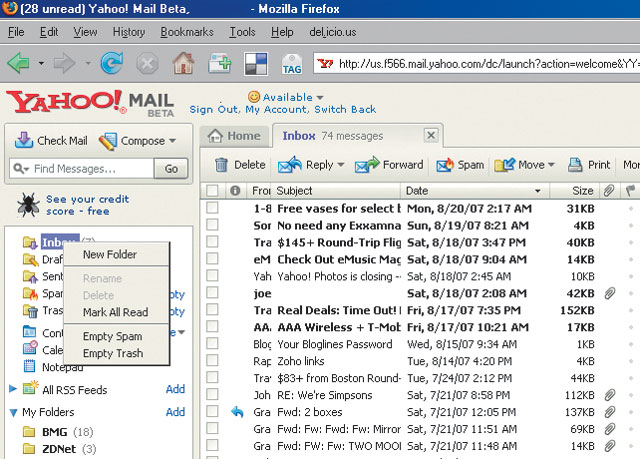Click the new tab icon with green plus
Image resolution: width=640 pixels, height=459 pixels.
click(x=220, y=63)
